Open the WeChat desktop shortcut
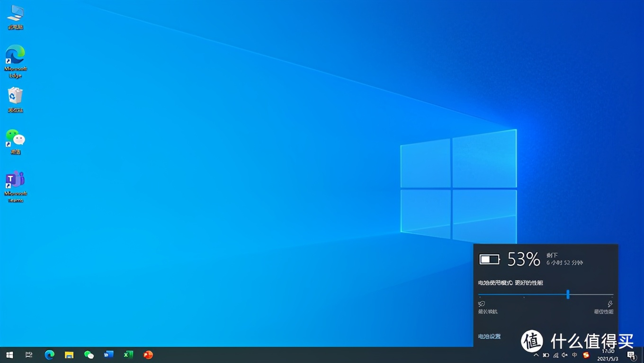The width and height of the screenshot is (644, 363). click(15, 138)
